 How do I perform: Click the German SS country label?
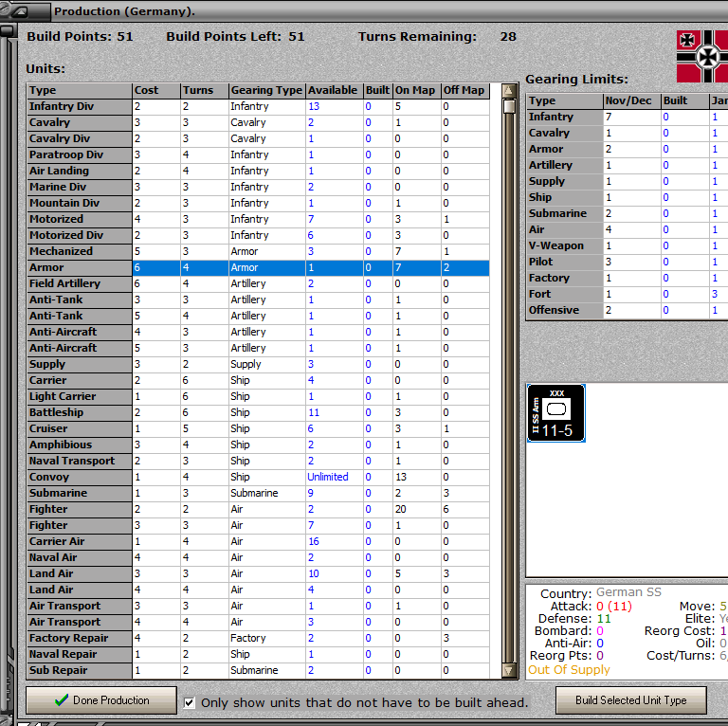tap(628, 592)
